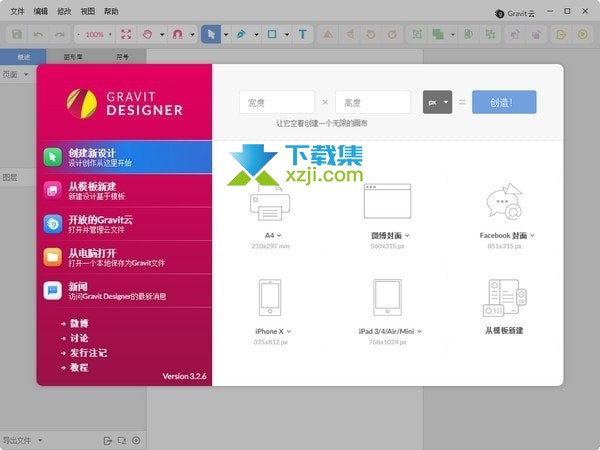This screenshot has height=450, width=600.
Task: Click the flip vertical triangle icon
Action: 328,34
